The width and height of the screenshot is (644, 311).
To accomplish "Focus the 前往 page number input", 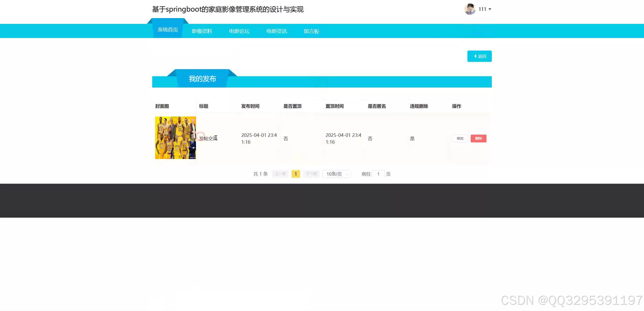I will pyautogui.click(x=378, y=174).
